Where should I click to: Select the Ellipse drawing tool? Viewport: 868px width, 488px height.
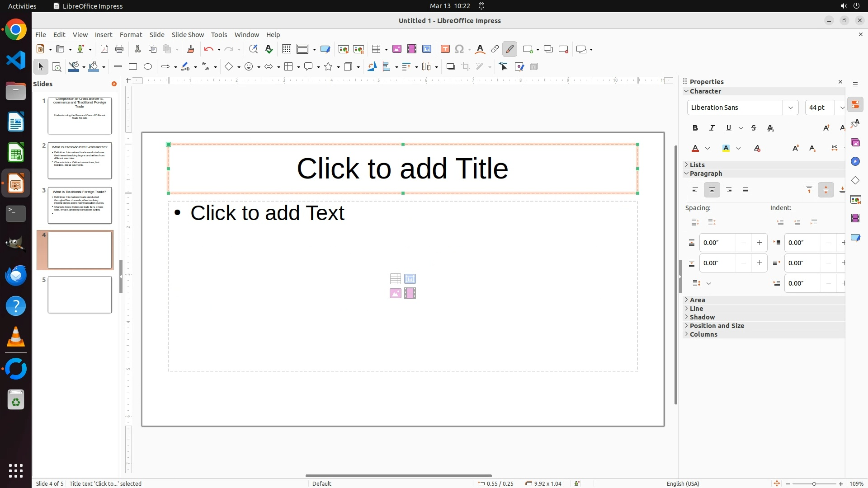pyautogui.click(x=148, y=67)
